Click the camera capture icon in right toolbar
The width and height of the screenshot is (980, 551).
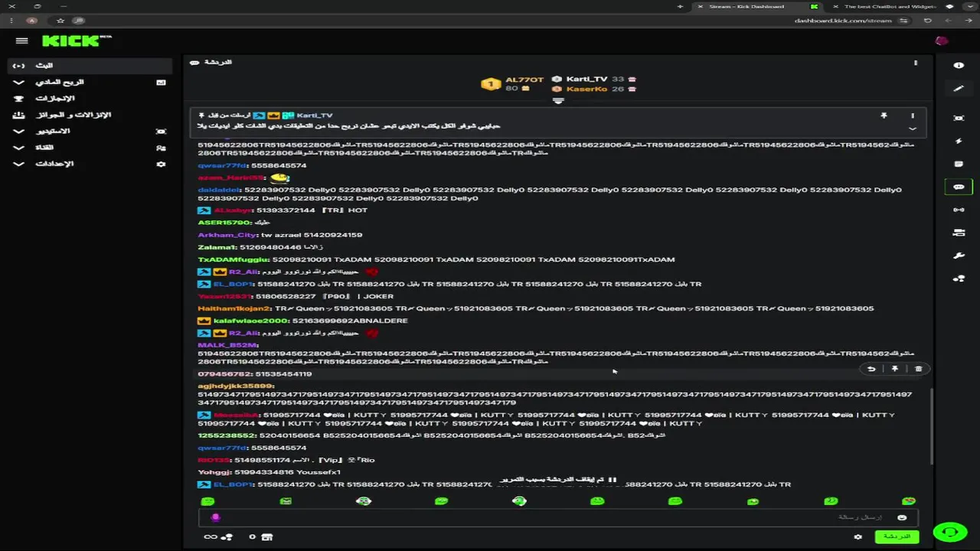[959, 118]
